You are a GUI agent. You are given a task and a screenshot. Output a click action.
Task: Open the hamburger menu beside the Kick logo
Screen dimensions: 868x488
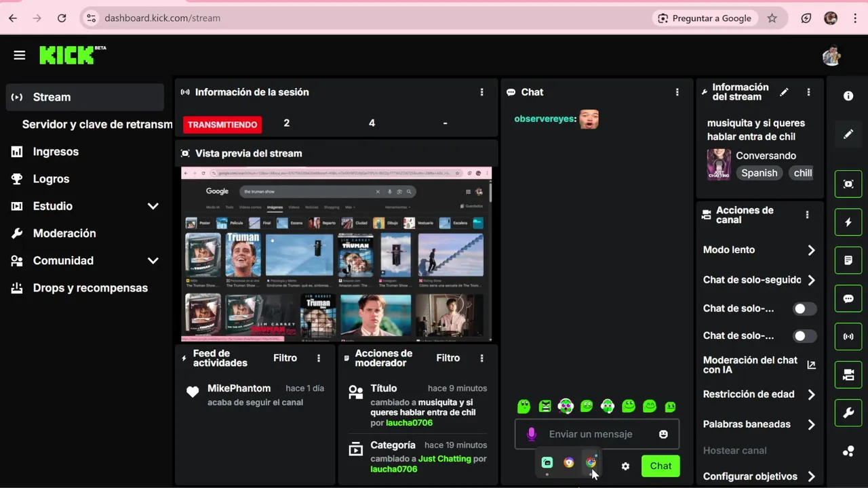[x=19, y=55]
